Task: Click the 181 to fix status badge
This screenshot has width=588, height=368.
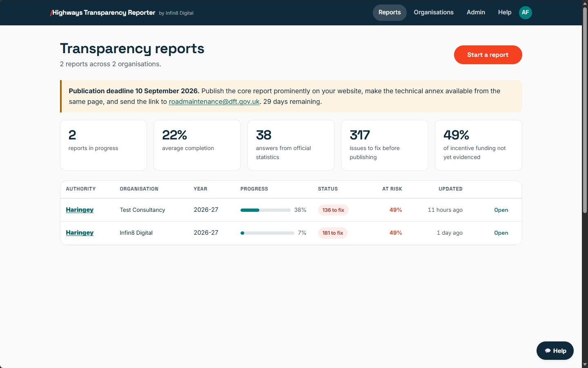Action: pos(333,233)
